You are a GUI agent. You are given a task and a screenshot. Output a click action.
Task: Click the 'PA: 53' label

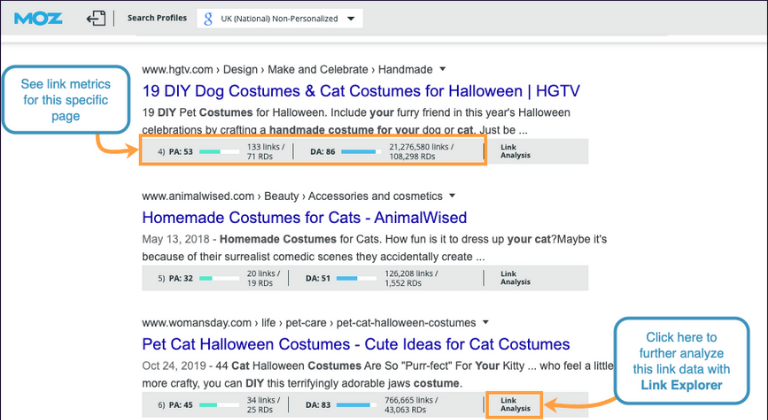click(x=181, y=152)
